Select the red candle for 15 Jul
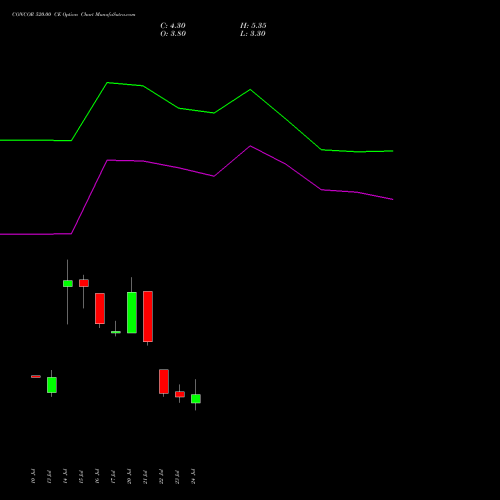500x500 pixels. coord(84,283)
